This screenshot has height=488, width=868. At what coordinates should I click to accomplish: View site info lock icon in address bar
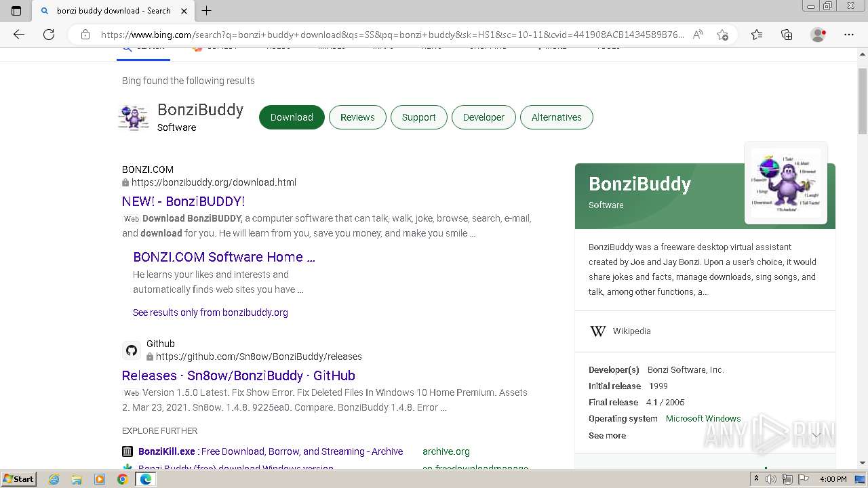click(85, 35)
